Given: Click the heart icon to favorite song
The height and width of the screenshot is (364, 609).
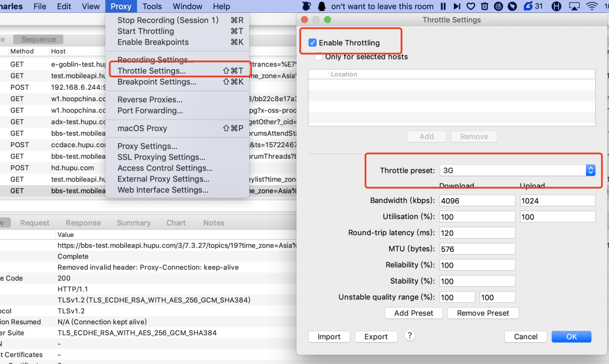Looking at the screenshot, I should pos(471,6).
